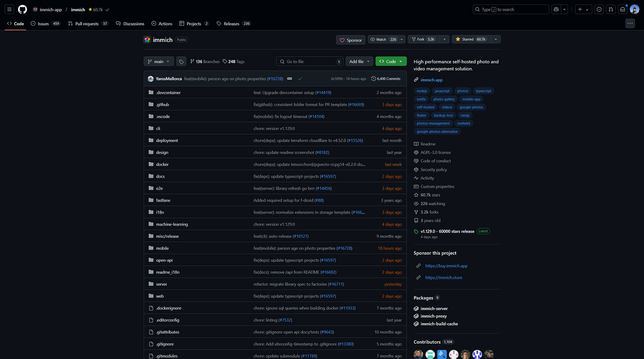Open the 136 Branches link
Viewport: 644px width, 359px height.
click(x=205, y=61)
